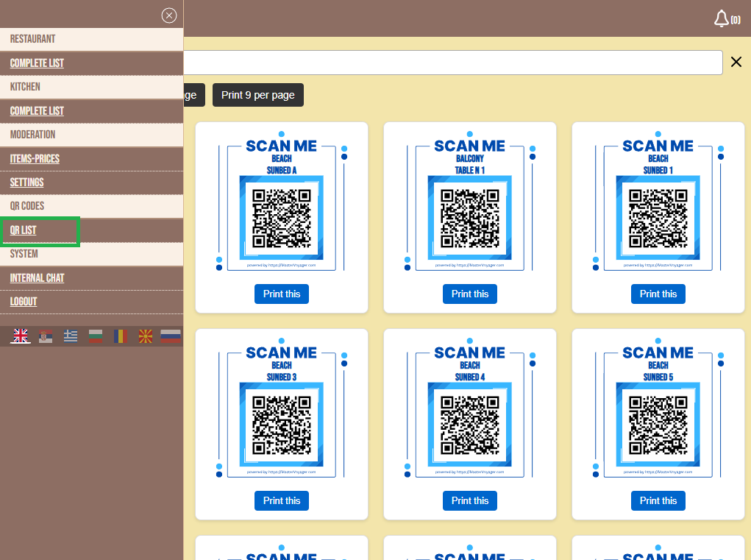Viewport: 751px width, 560px height.
Task: Select the North Macedonian flag language
Action: [145, 336]
